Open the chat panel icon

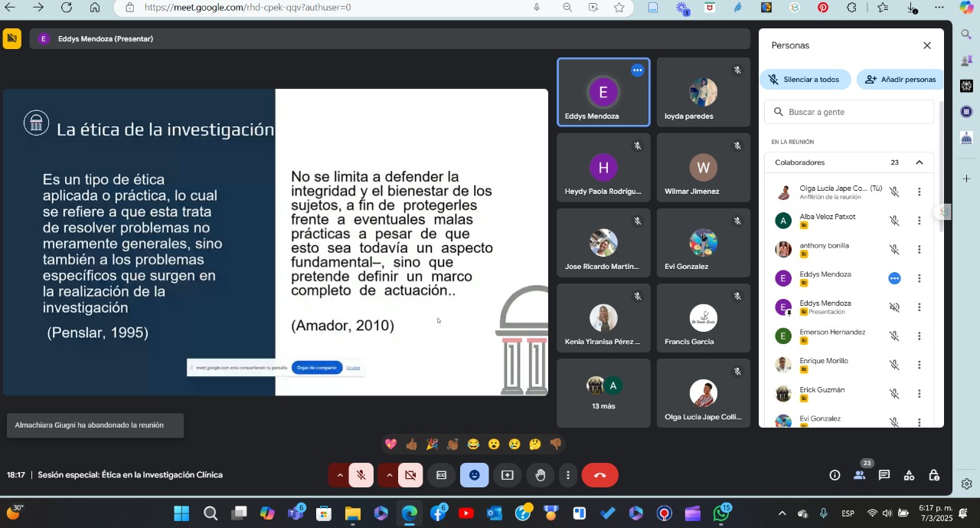tap(884, 475)
